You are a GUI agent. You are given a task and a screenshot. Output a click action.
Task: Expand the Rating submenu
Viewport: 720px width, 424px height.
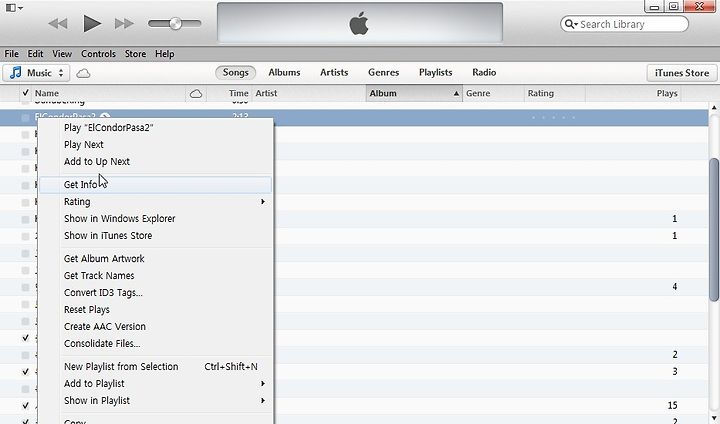pyautogui.click(x=156, y=202)
